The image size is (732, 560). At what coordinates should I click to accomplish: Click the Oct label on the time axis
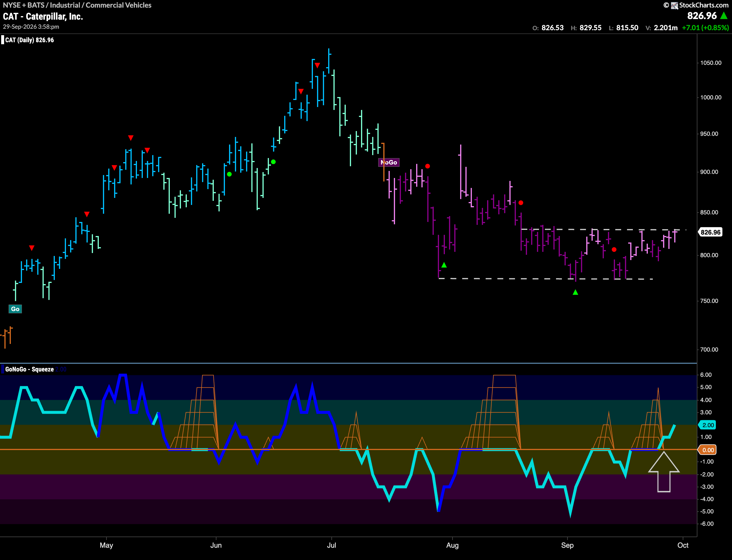coord(683,545)
